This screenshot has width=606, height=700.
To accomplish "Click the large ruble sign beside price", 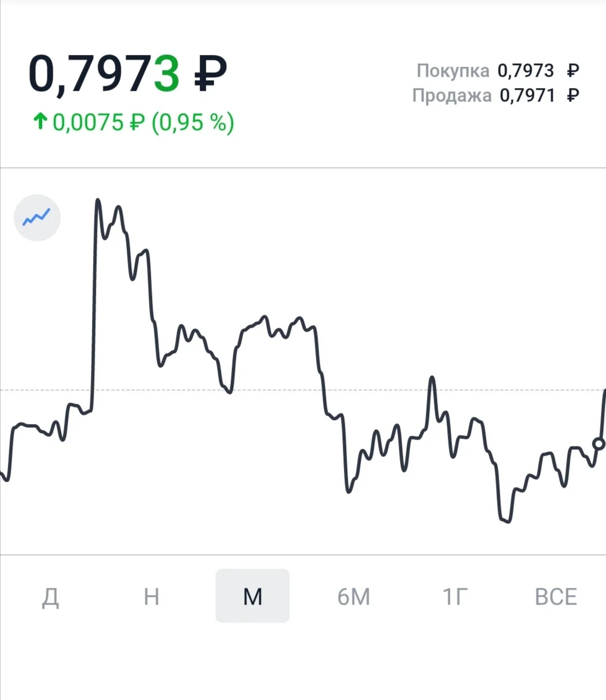I will [x=210, y=73].
